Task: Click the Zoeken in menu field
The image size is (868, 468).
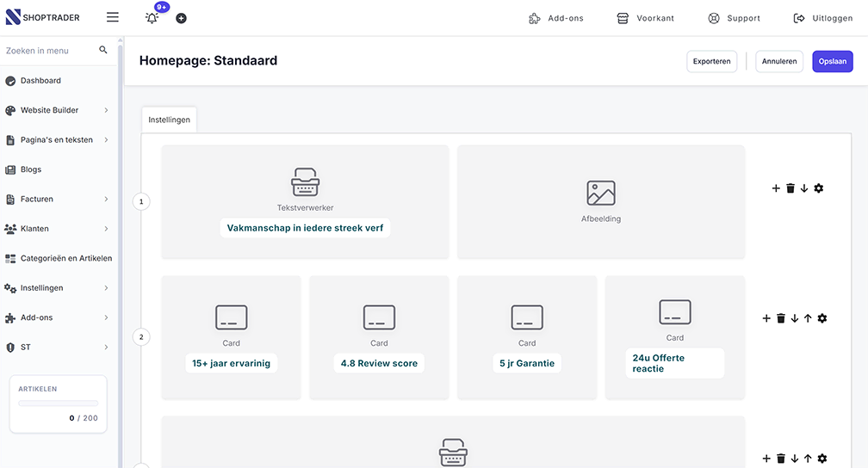Action: 50,51
